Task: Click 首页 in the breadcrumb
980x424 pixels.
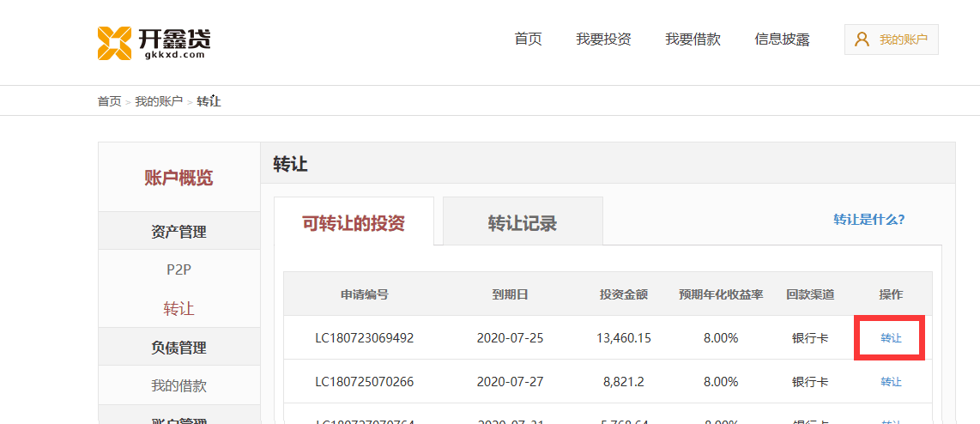Action: click(x=109, y=101)
